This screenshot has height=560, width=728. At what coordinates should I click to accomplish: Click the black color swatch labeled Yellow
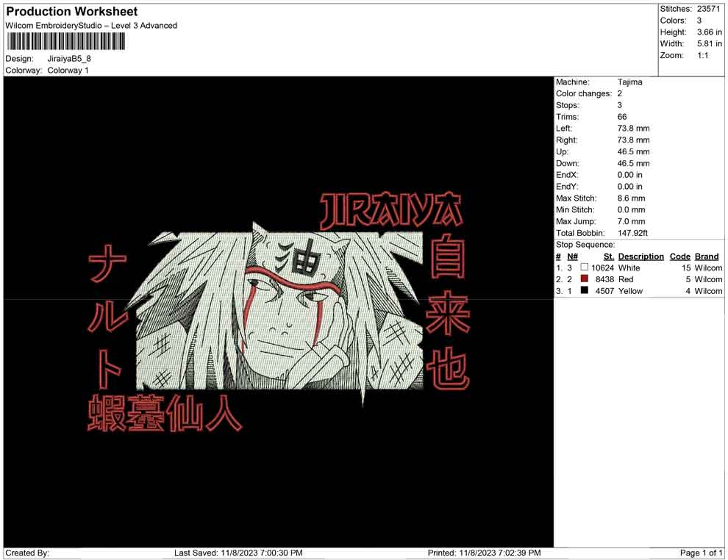pos(584,290)
